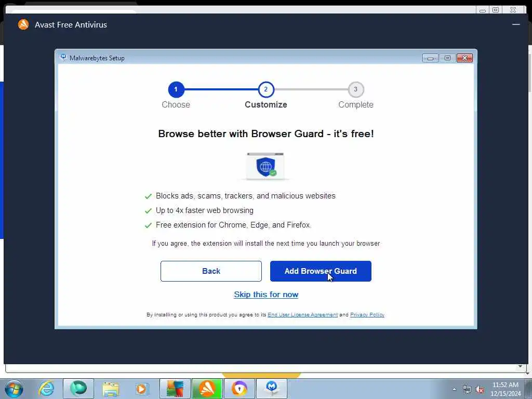Open the Privacy Policy link
The height and width of the screenshot is (399, 532).
367,315
